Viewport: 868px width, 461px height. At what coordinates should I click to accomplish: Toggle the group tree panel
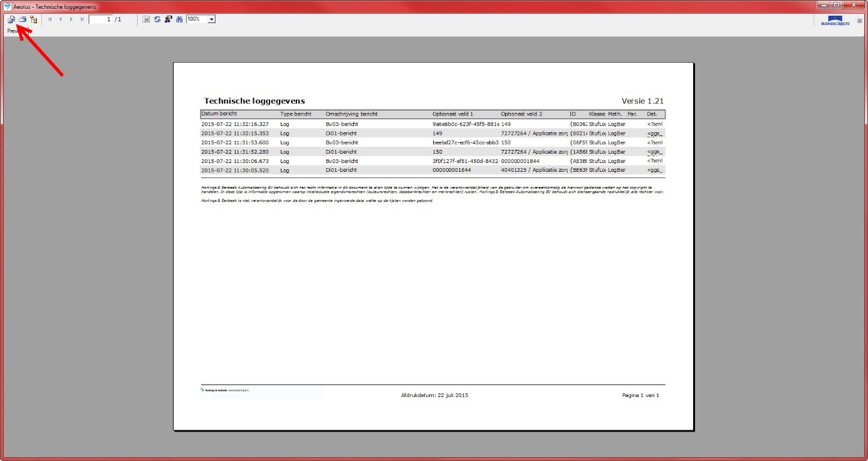pos(33,19)
